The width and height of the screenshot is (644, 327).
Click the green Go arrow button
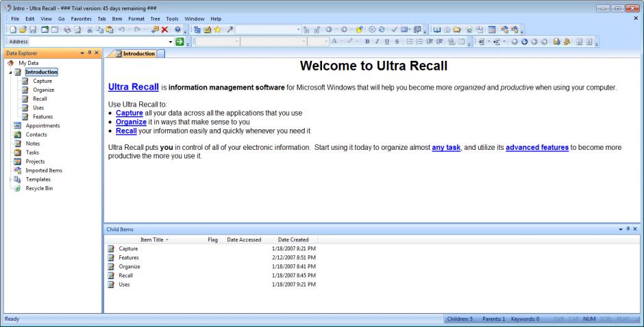click(179, 42)
